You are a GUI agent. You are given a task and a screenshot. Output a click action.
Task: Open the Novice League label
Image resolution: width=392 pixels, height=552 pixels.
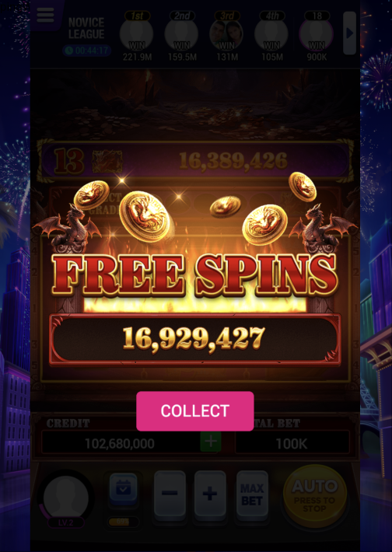tap(86, 29)
